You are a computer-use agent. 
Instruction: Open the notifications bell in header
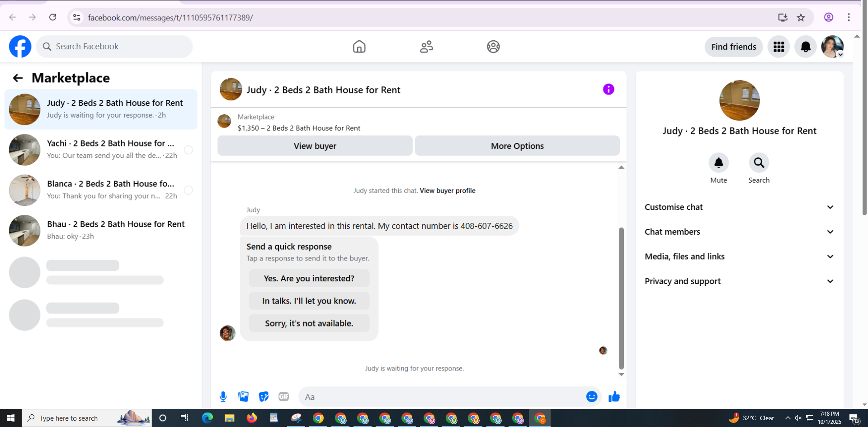click(806, 47)
